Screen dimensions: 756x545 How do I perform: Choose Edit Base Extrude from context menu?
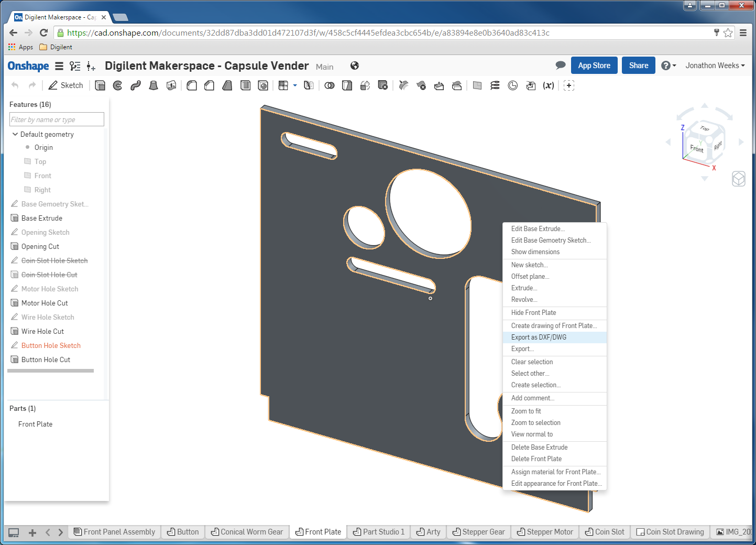[x=555, y=229]
